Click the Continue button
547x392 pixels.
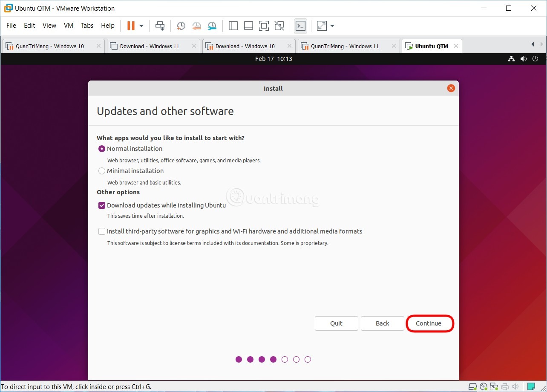point(429,323)
